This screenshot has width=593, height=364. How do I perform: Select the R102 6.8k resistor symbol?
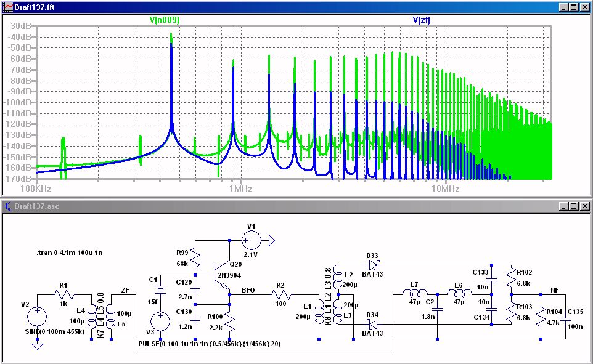(511, 278)
